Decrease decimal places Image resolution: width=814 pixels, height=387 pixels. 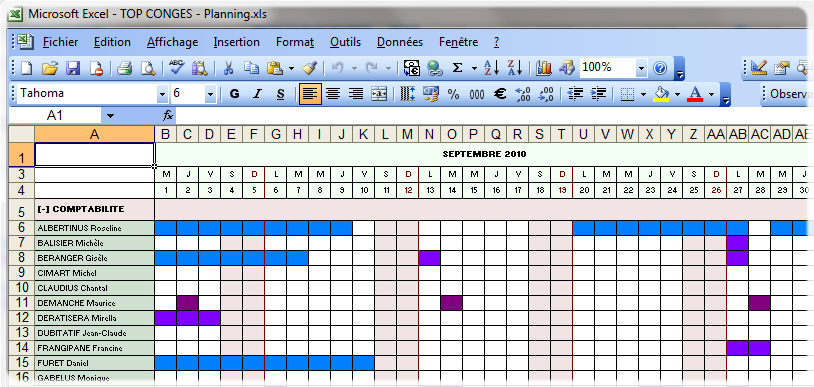546,95
